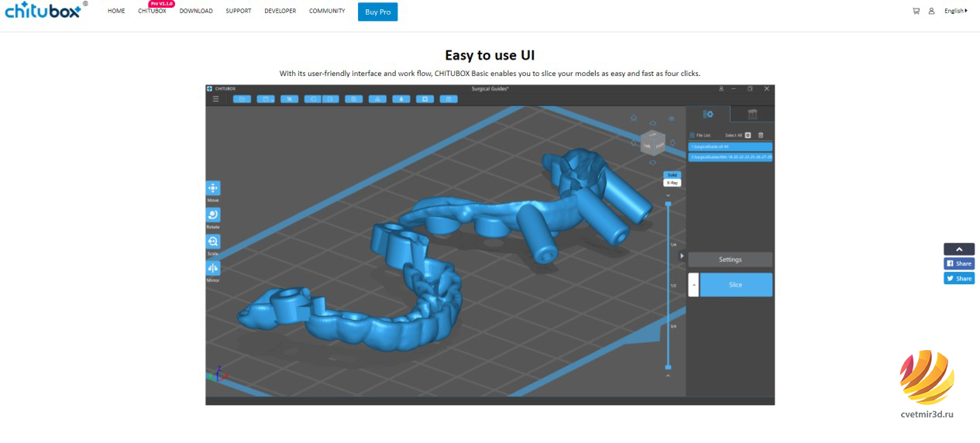Viewport: 980px width, 443px height.
Task: Open the supports pillar tab
Action: pyautogui.click(x=751, y=114)
